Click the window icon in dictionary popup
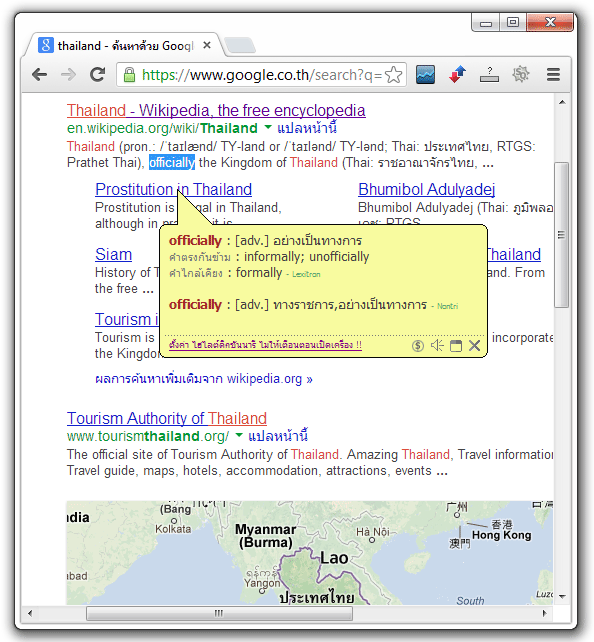 coord(456,346)
